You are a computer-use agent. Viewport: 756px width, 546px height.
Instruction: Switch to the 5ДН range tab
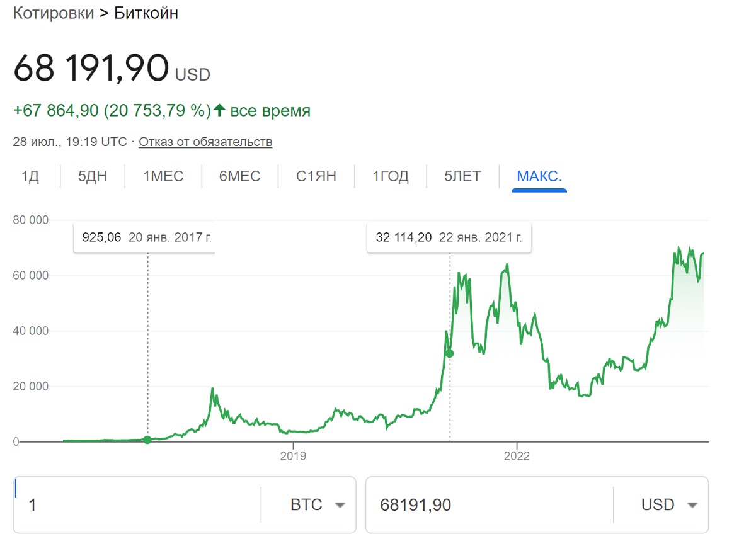[x=93, y=176]
